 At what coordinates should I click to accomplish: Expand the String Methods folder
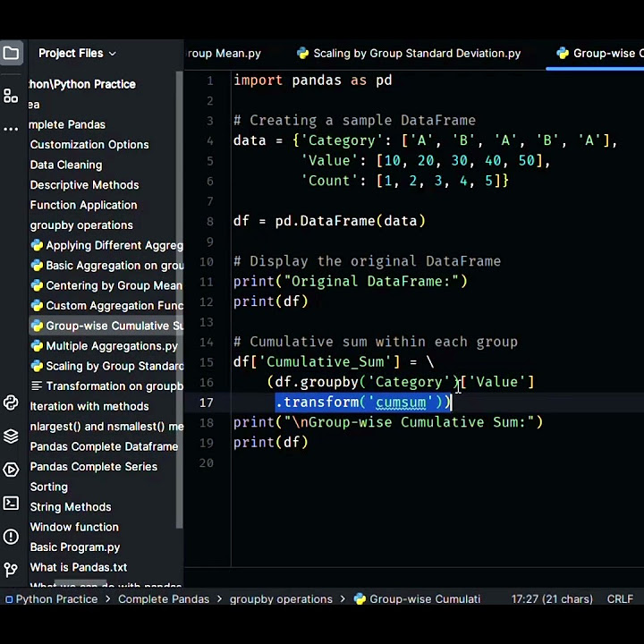[x=71, y=507]
